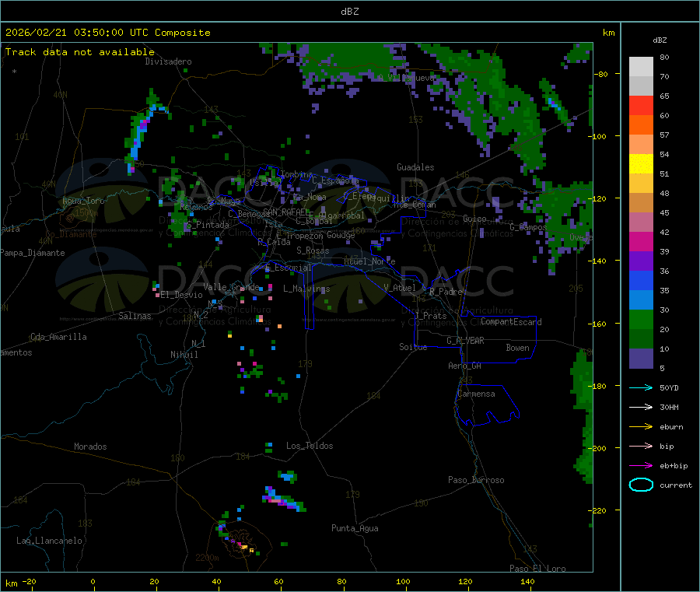Click the Guadales place label

(415, 167)
